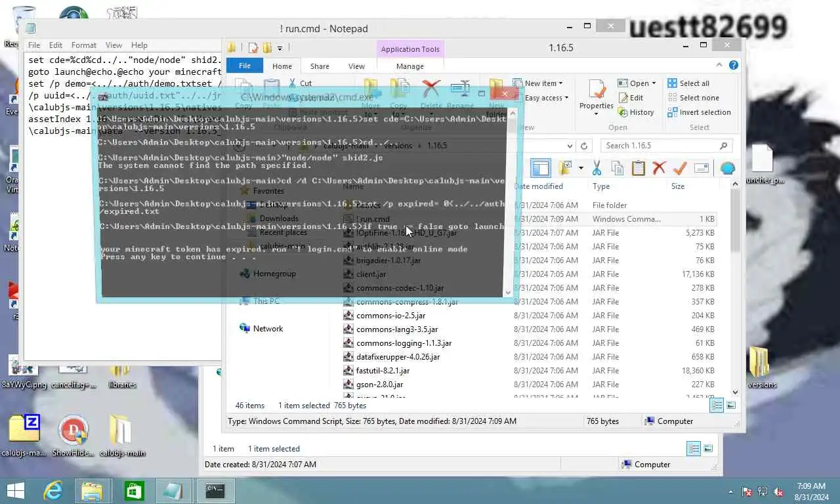Open Explorer Help question mark icon

(x=734, y=65)
